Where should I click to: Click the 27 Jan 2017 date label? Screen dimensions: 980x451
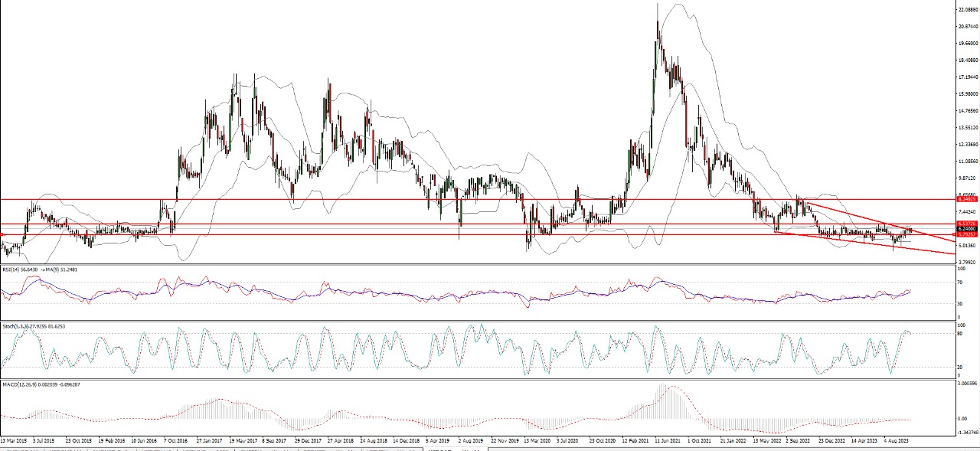pos(210,441)
